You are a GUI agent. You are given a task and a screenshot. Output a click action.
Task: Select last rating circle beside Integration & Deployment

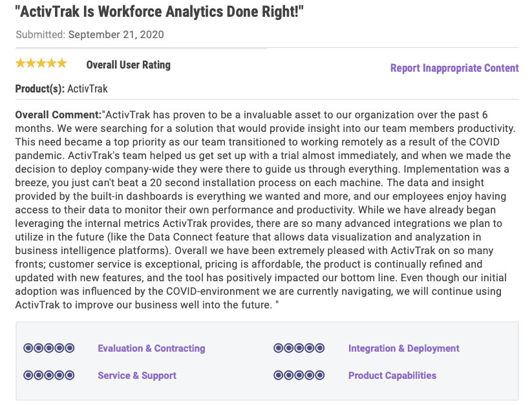pyautogui.click(x=320, y=348)
